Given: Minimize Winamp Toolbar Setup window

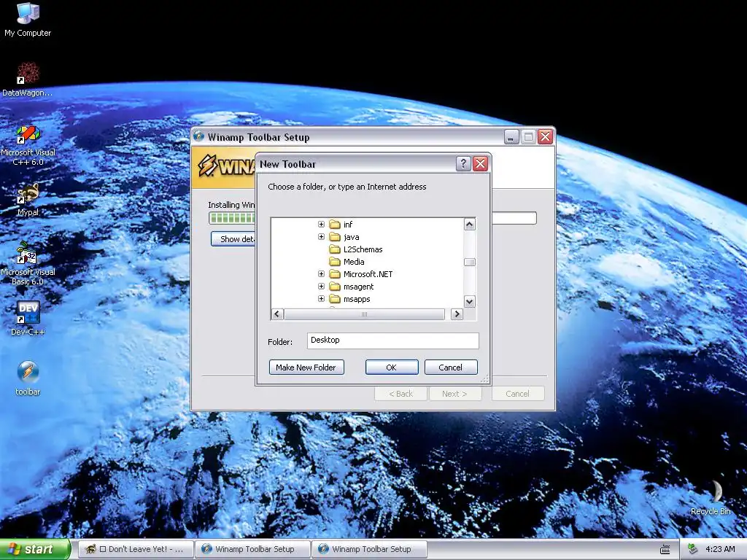Looking at the screenshot, I should pos(511,137).
